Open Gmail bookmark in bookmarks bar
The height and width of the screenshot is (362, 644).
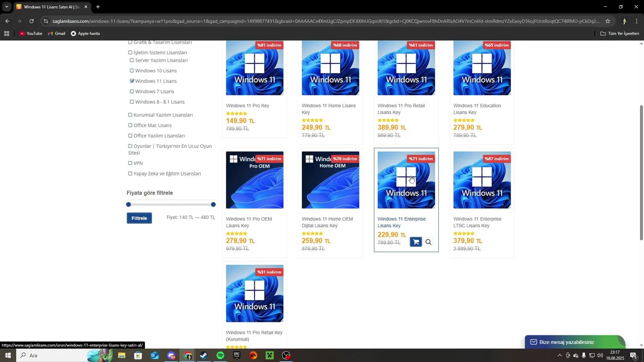(56, 34)
